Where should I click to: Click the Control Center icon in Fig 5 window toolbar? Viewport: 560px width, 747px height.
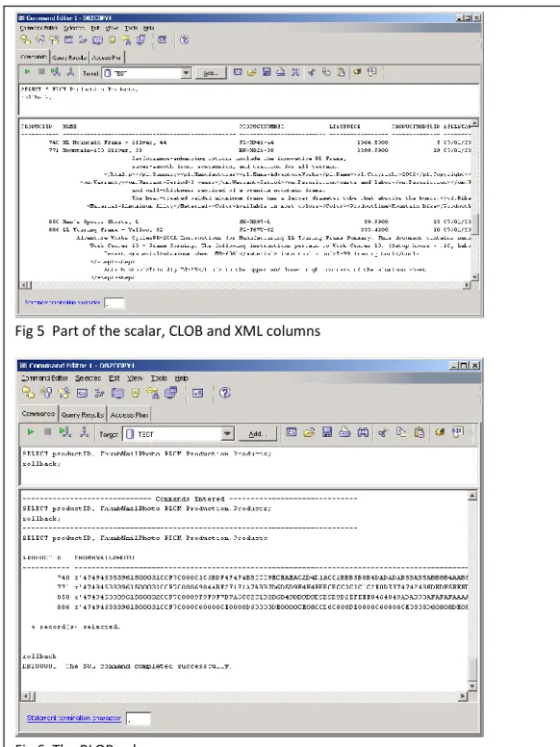click(x=25, y=40)
